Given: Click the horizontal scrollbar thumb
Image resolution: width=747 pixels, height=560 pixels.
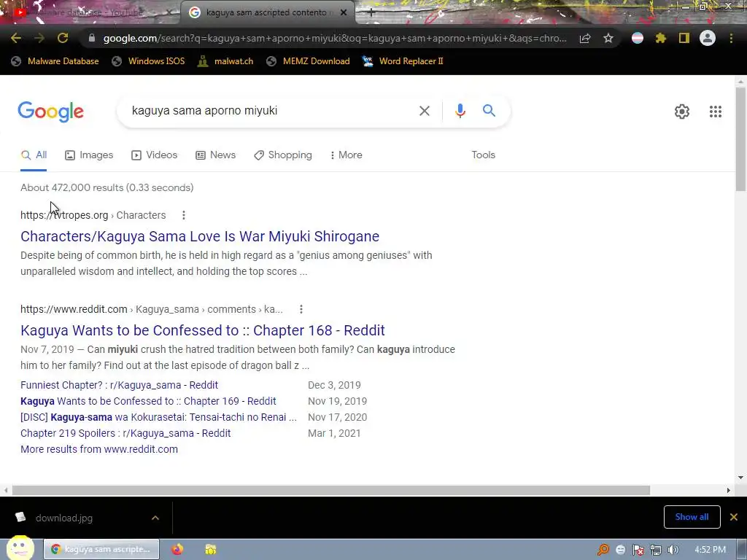Looking at the screenshot, I should (331, 491).
